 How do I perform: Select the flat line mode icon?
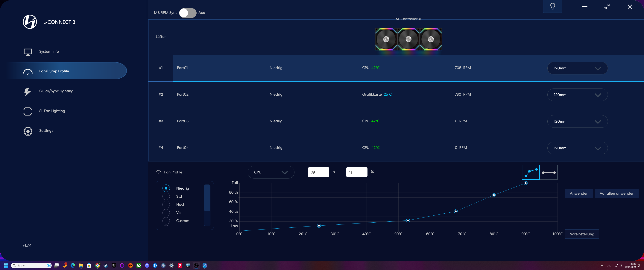click(549, 172)
